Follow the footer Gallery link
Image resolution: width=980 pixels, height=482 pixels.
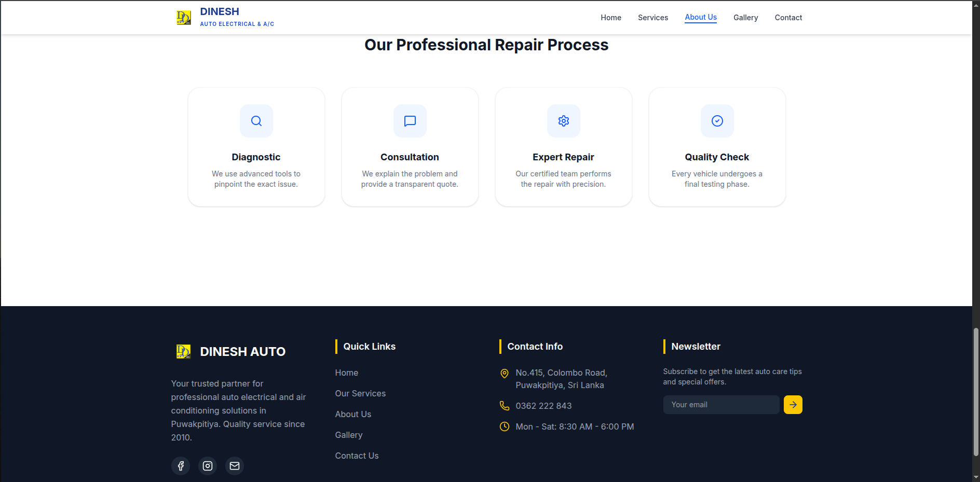pyautogui.click(x=349, y=435)
